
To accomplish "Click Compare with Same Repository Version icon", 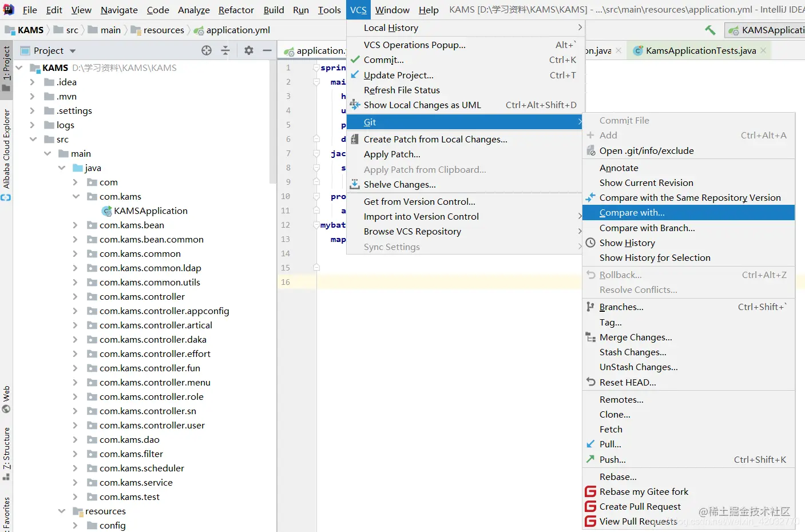I will 591,197.
